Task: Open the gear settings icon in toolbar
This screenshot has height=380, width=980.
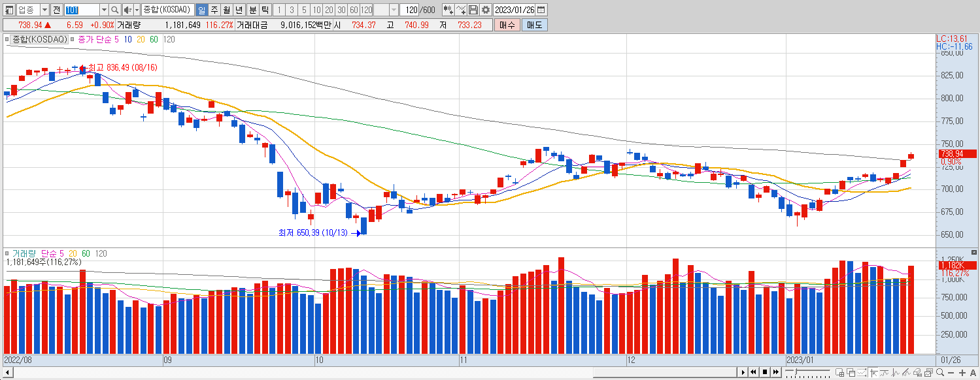Action: click(x=485, y=10)
